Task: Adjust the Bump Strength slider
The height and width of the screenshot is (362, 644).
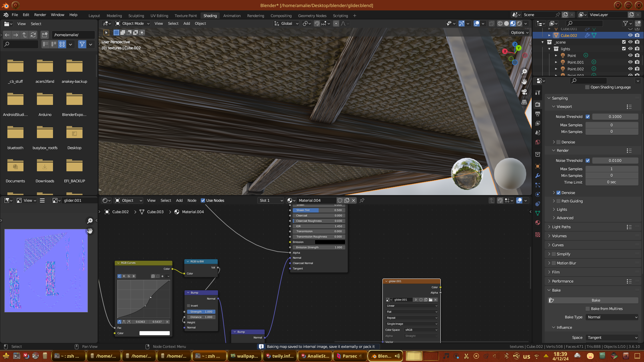Action: [x=201, y=312]
